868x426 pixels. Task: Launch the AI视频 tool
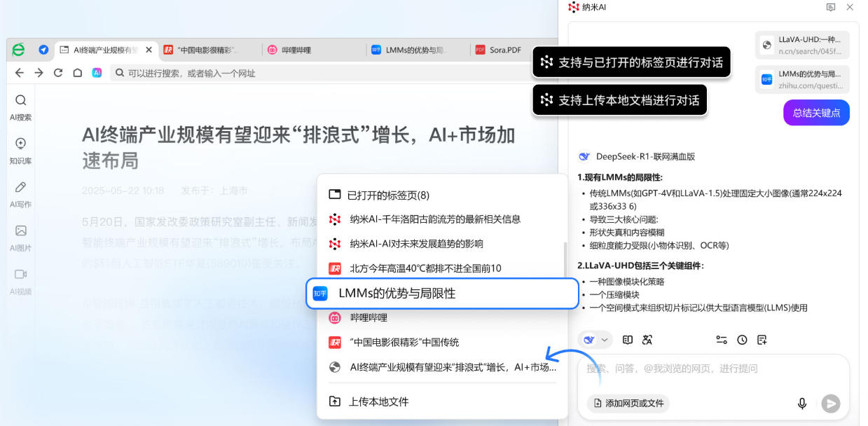pyautogui.click(x=20, y=277)
